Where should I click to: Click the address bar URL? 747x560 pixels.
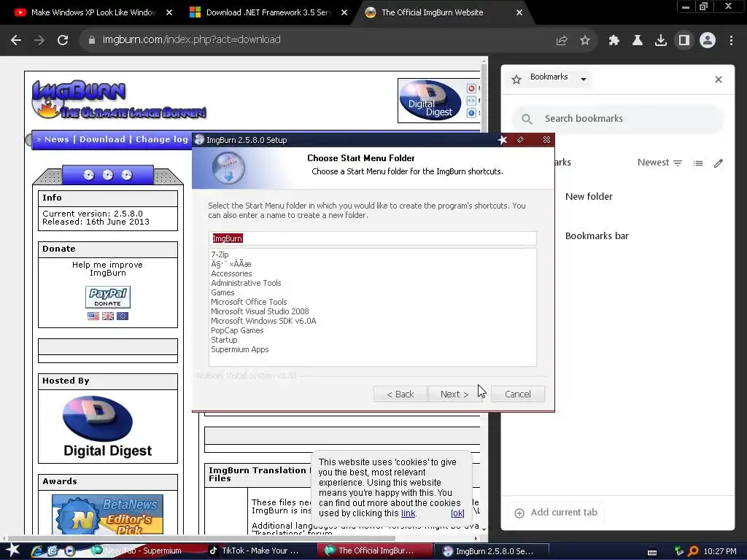192,40
